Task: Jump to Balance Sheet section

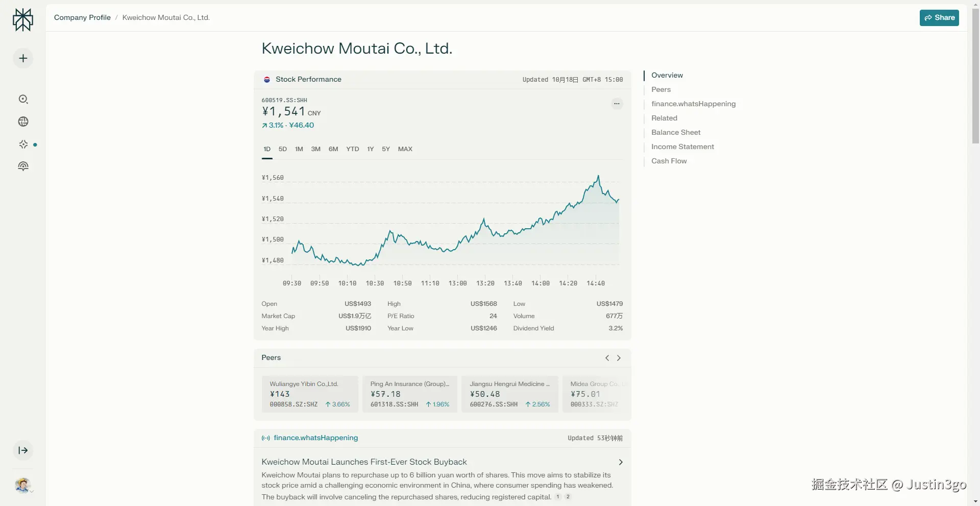Action: (x=676, y=132)
